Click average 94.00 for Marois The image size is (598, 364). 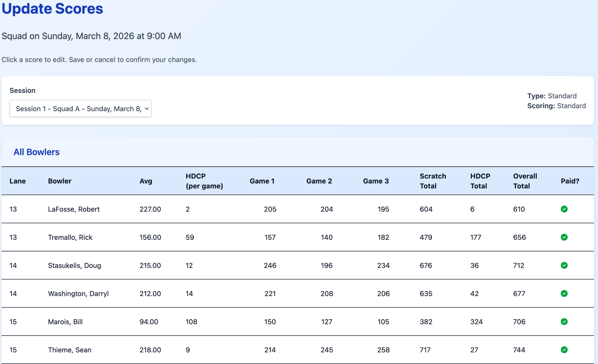point(149,322)
